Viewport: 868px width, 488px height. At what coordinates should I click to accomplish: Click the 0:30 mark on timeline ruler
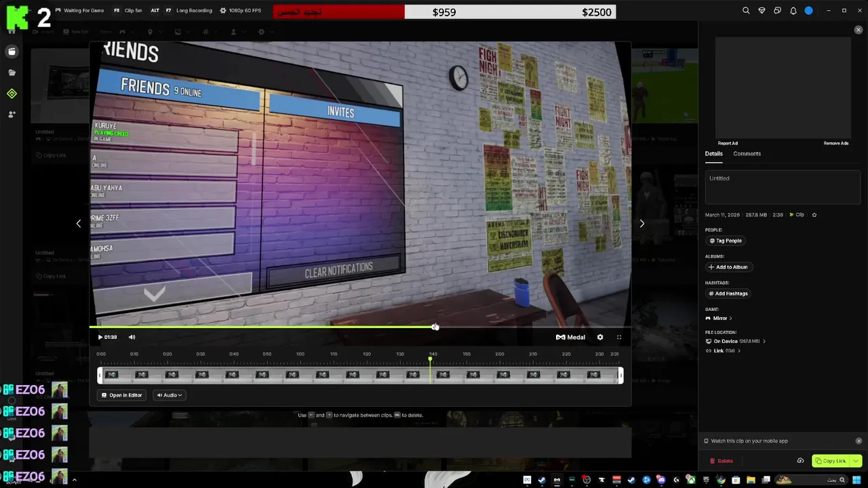[x=200, y=354]
